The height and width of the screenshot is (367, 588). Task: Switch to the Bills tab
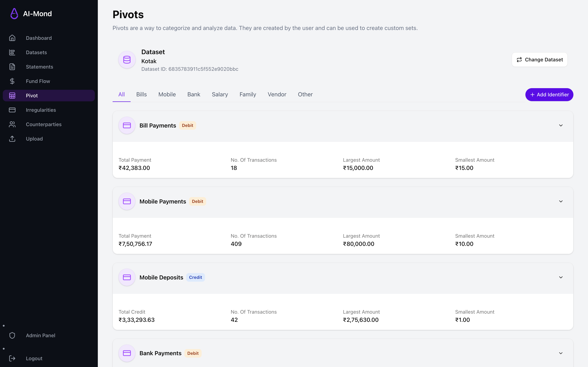pyautogui.click(x=141, y=94)
